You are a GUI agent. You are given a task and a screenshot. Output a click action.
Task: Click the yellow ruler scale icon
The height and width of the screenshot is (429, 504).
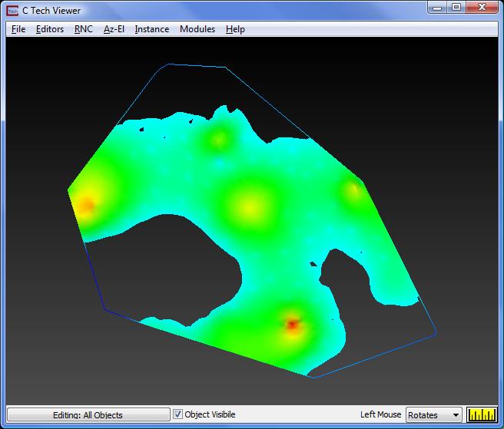pos(482,414)
